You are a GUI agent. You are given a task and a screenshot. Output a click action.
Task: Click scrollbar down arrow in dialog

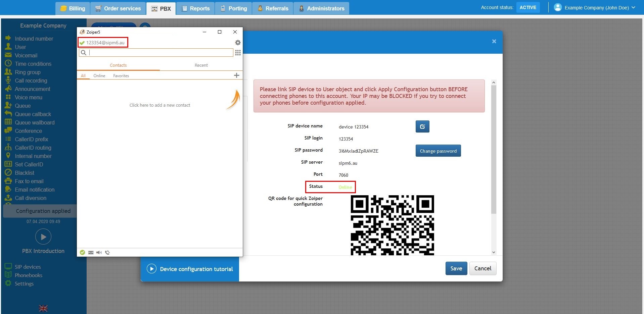tap(494, 252)
